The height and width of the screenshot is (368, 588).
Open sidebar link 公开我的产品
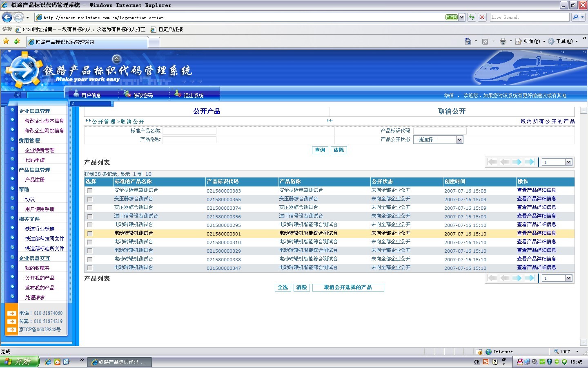[x=40, y=278]
